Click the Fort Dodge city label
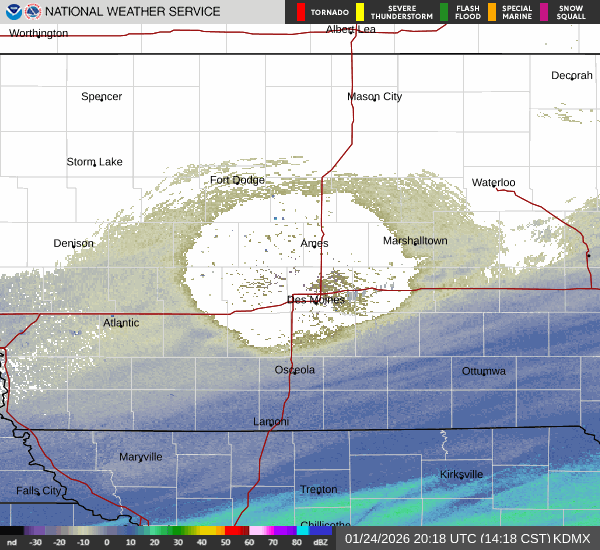This screenshot has width=600, height=550. tap(237, 180)
